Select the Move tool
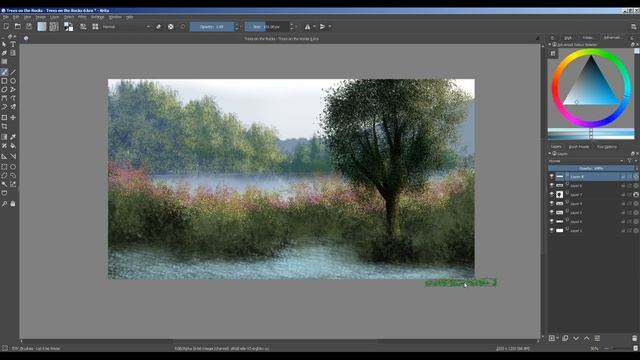640x360 pixels. [x=13, y=118]
